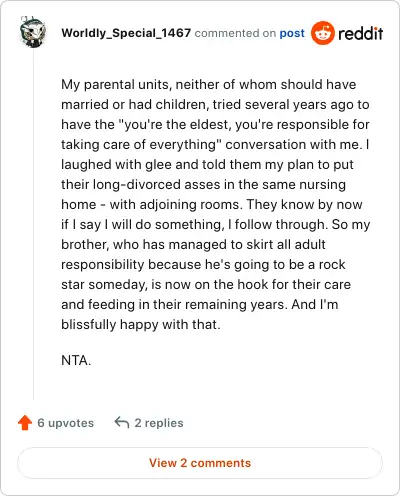Click the 'blissfully happy with that' line

[x=141, y=324]
